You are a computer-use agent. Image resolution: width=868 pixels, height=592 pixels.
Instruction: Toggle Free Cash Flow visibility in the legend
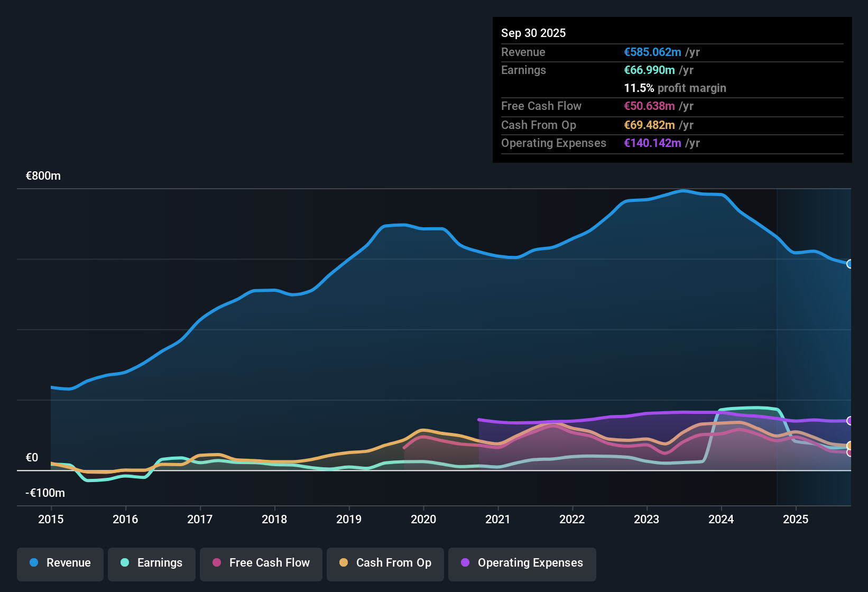[261, 563]
